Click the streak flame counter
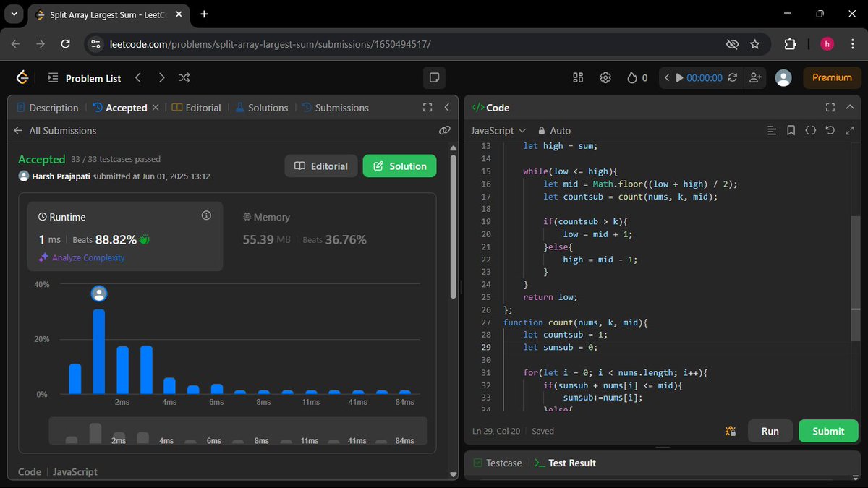 [x=637, y=77]
